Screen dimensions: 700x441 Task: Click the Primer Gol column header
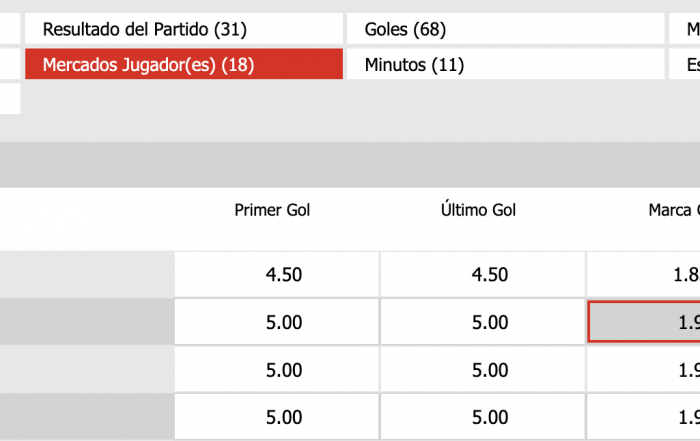pyautogui.click(x=273, y=210)
